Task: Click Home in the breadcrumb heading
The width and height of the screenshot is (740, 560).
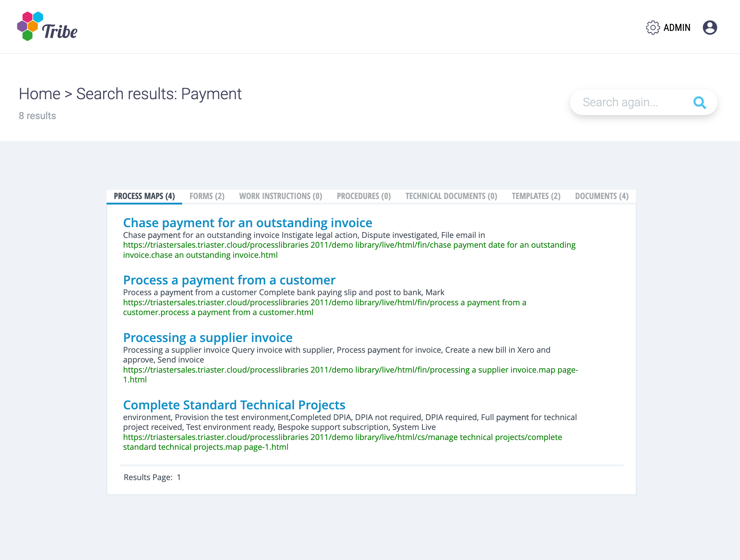Action: 39,94
